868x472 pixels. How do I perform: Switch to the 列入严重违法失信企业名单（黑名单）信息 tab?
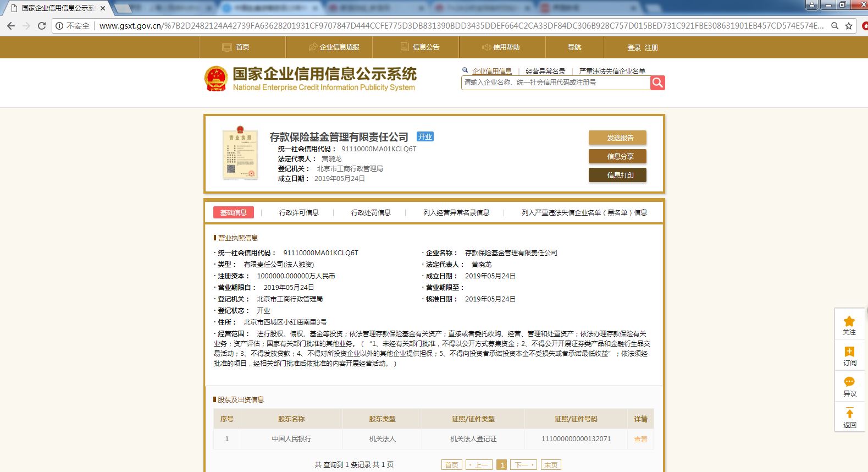pos(584,212)
